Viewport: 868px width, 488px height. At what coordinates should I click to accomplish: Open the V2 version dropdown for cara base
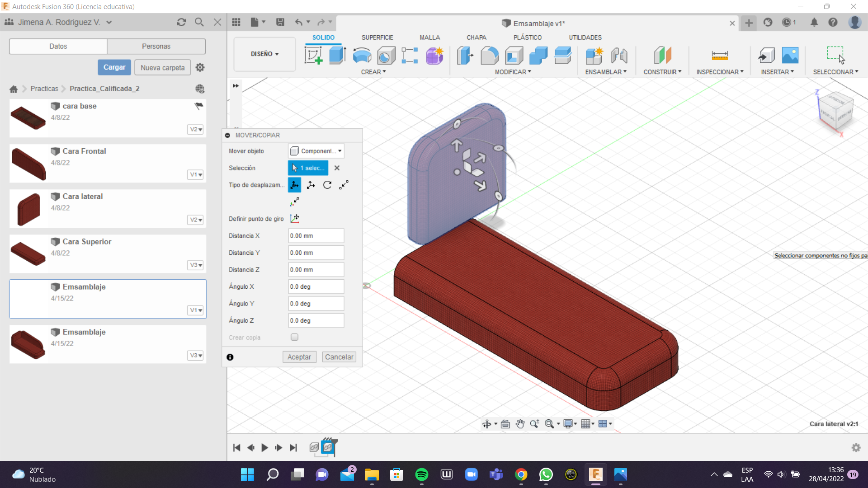(195, 129)
